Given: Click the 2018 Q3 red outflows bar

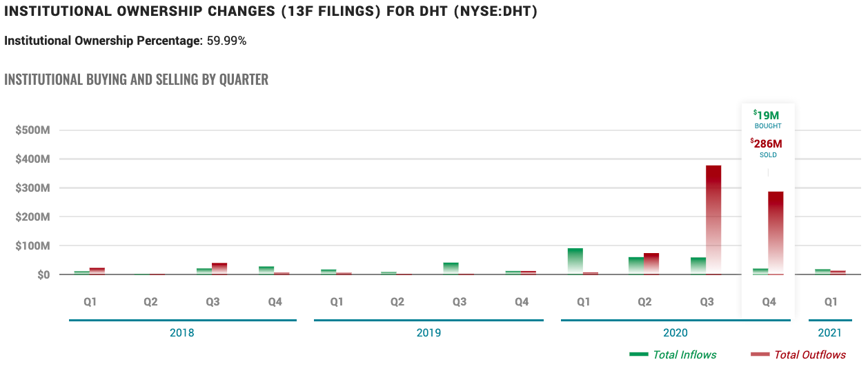Looking at the screenshot, I should pyautogui.click(x=219, y=269).
